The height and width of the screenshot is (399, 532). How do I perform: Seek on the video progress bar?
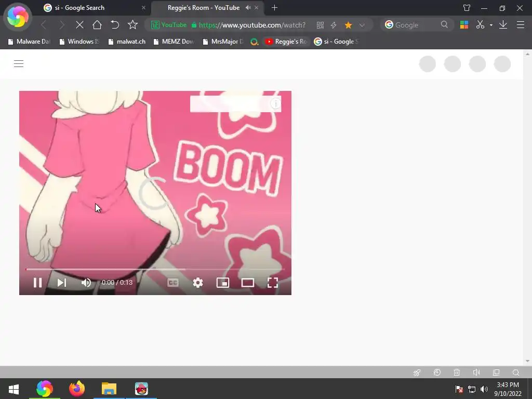[x=155, y=270]
